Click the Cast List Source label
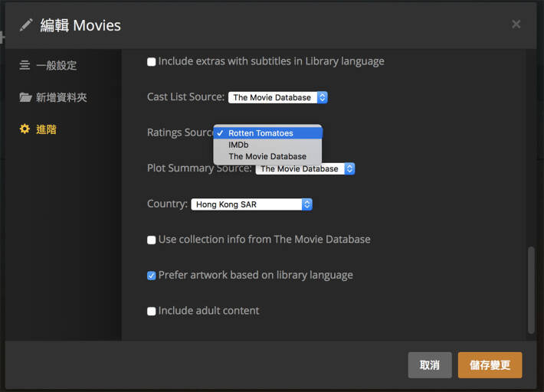 185,96
